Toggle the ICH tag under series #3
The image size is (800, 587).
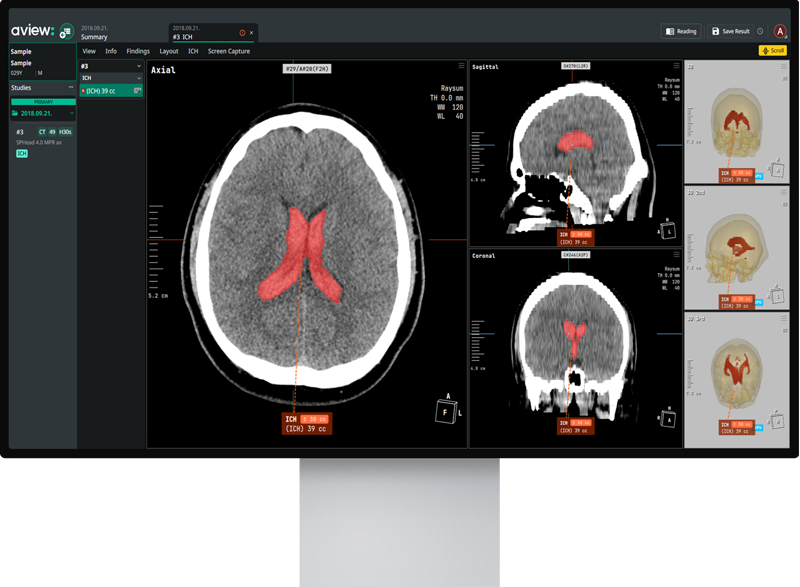click(x=22, y=154)
